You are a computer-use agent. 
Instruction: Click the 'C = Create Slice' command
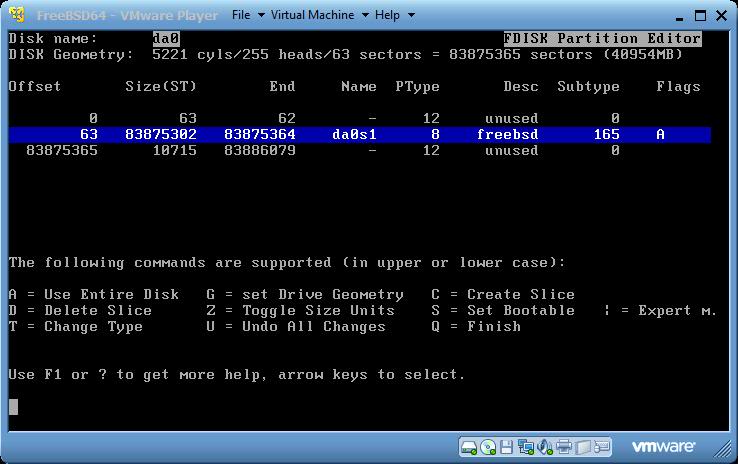point(503,295)
